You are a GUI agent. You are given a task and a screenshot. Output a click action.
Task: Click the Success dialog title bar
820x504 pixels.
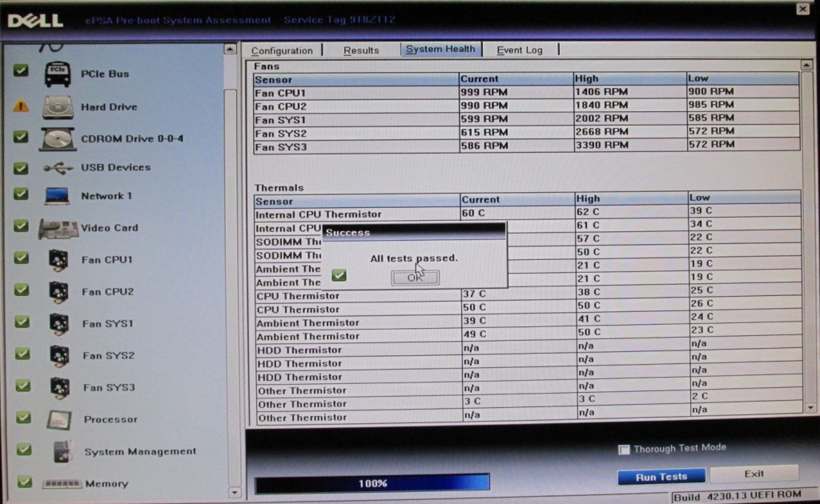[414, 233]
